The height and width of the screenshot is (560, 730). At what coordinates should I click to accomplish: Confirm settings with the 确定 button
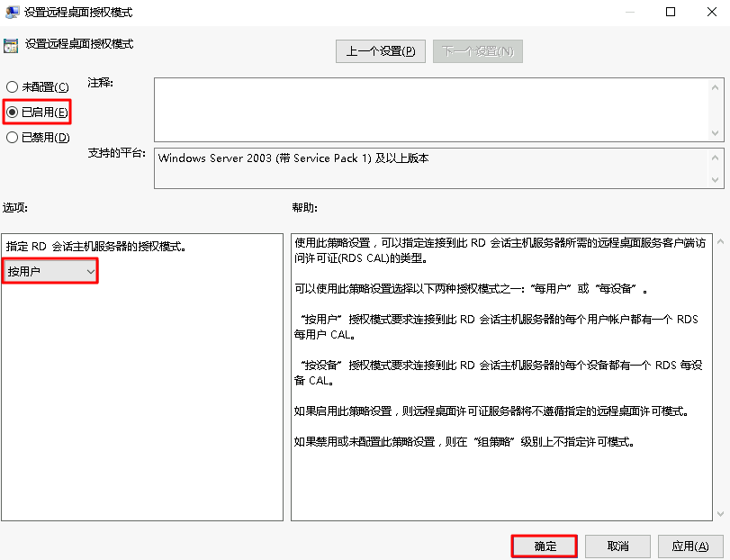coord(545,546)
